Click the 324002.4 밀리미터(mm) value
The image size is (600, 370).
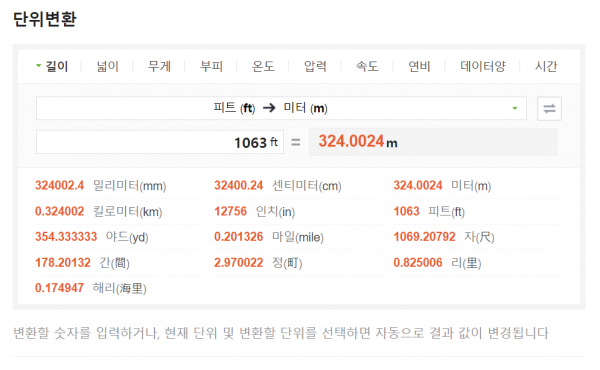pos(101,186)
